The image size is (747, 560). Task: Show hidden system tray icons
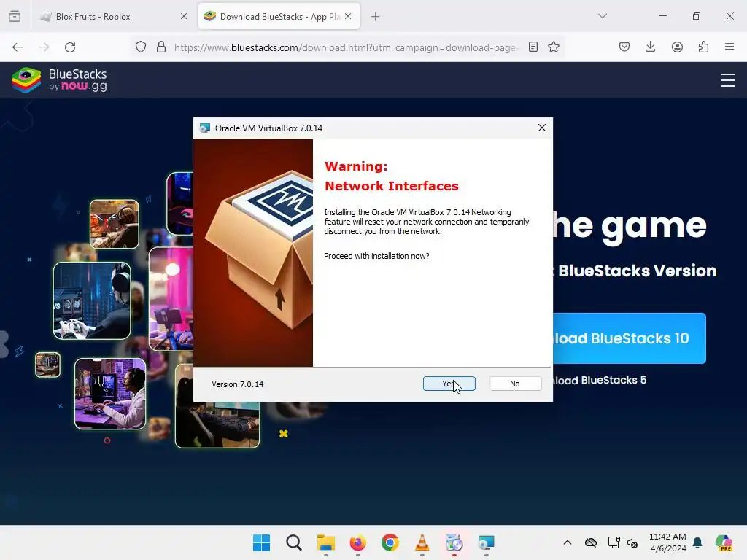pos(568,542)
